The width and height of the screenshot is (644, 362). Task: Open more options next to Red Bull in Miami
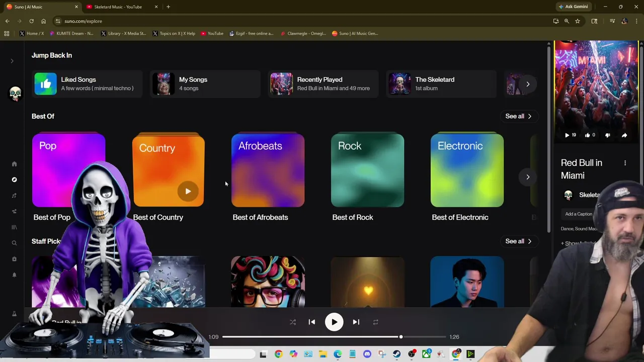tap(625, 163)
